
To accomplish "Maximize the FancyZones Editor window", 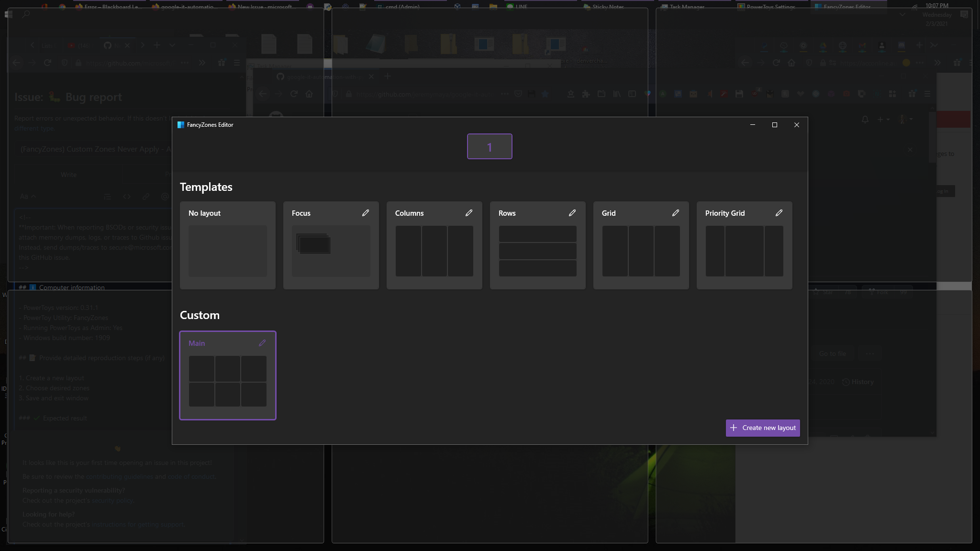I will 775,125.
